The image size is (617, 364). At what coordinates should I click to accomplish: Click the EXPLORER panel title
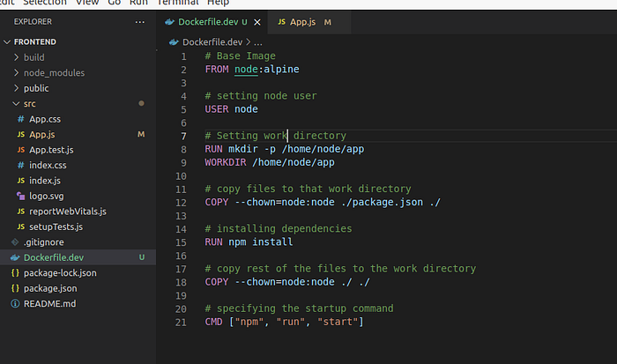click(x=33, y=22)
